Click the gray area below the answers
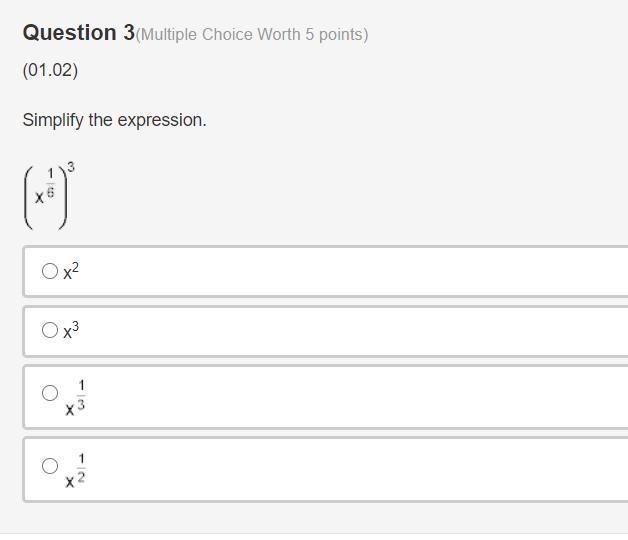This screenshot has height=540, width=628. 300,520
